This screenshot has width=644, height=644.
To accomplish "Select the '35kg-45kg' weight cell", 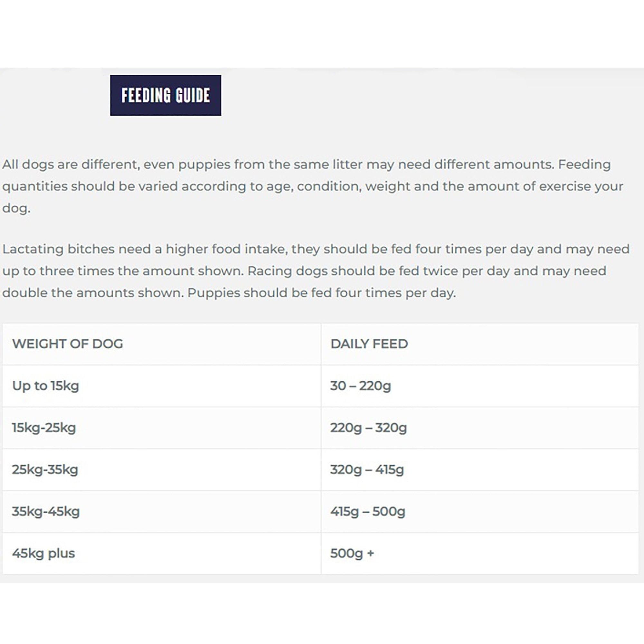I will pyautogui.click(x=46, y=511).
